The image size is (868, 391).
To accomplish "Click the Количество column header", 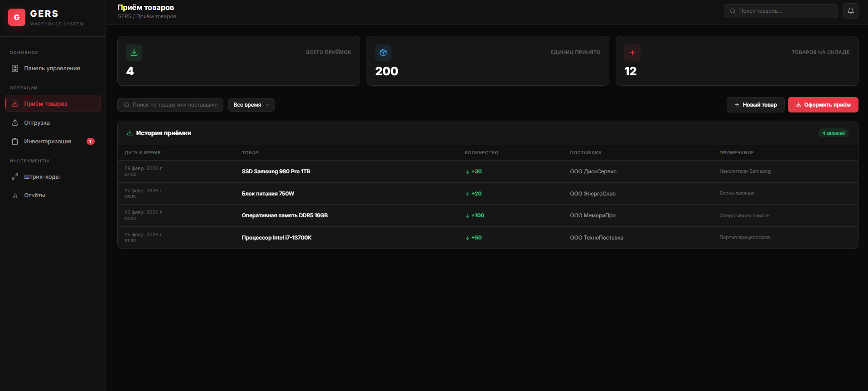I will coord(481,153).
